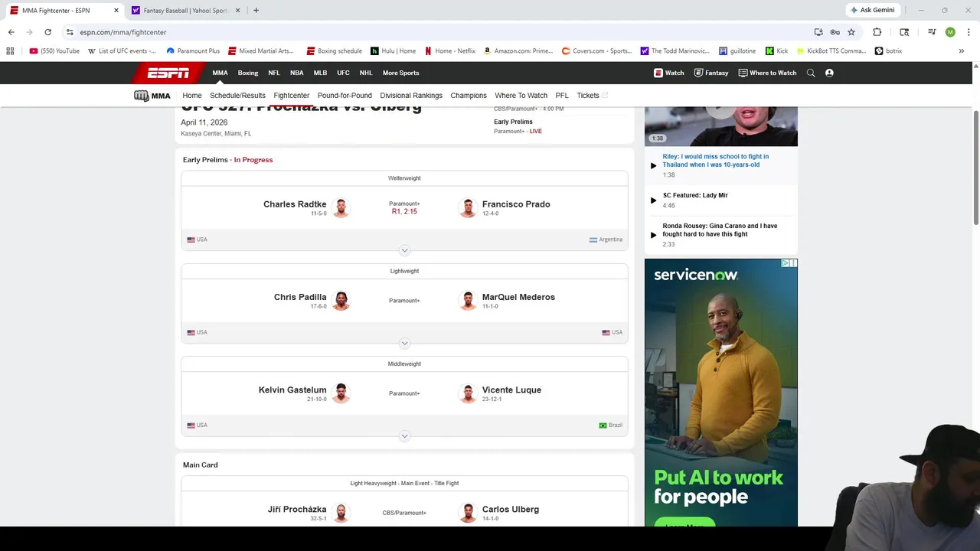The image size is (980, 551).
Task: Click the ESPN logo
Action: [x=168, y=73]
